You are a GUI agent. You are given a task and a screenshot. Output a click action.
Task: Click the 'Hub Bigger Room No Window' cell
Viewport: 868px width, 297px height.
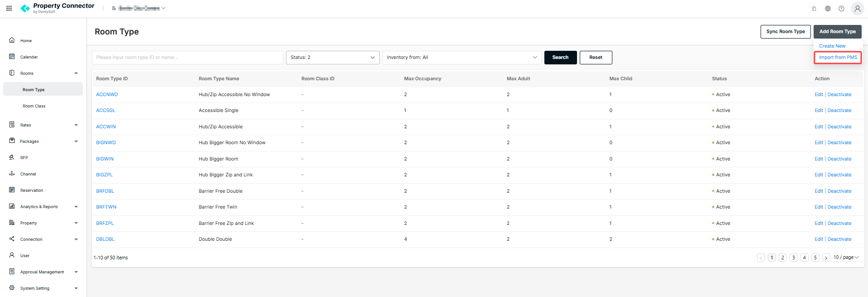pos(232,142)
